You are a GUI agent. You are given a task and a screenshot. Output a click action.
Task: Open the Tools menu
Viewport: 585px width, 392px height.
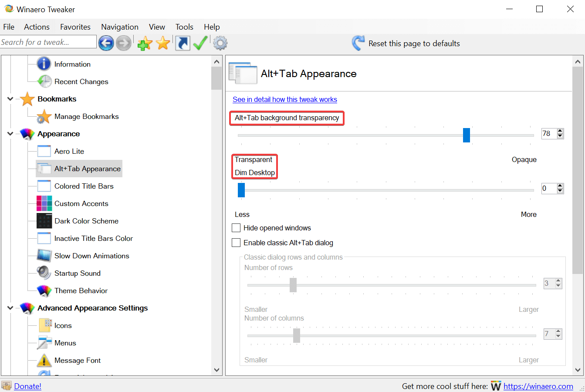click(x=184, y=27)
